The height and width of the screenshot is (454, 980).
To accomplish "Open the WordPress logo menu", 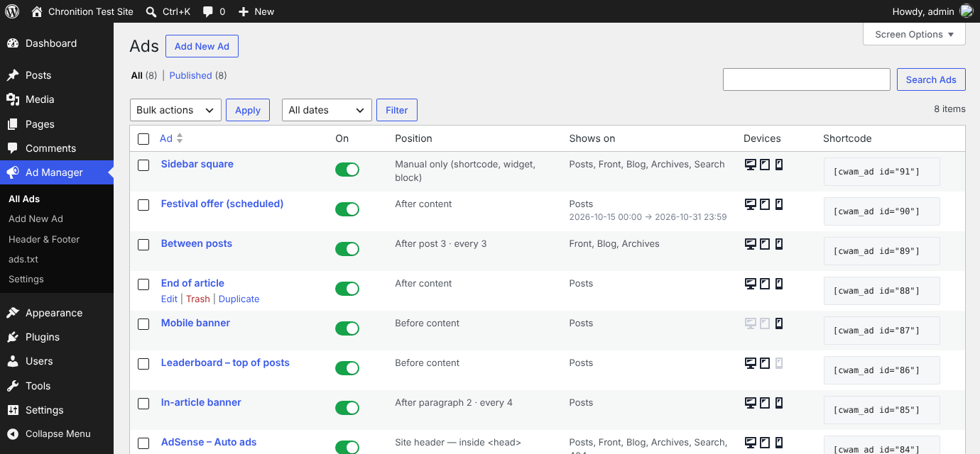I will 12,11.
